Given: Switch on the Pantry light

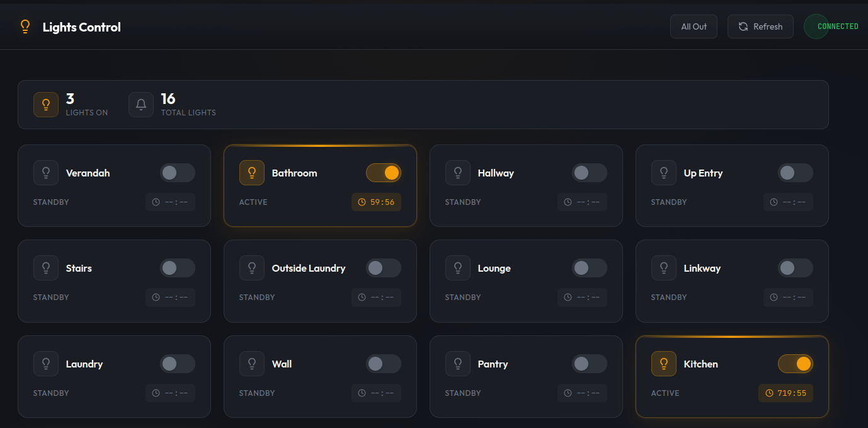Looking at the screenshot, I should [x=589, y=364].
